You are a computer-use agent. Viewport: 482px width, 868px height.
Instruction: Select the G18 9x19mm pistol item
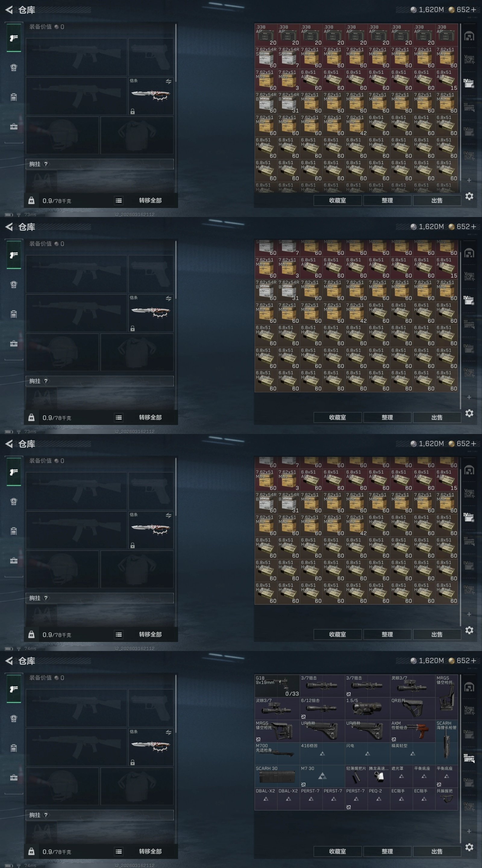tap(277, 686)
